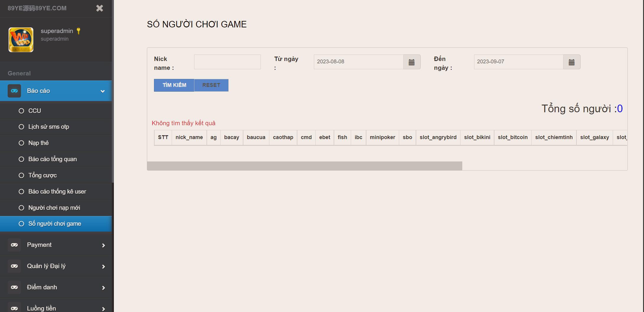The image size is (644, 312).
Task: Click the cmd column header
Action: 306,138
